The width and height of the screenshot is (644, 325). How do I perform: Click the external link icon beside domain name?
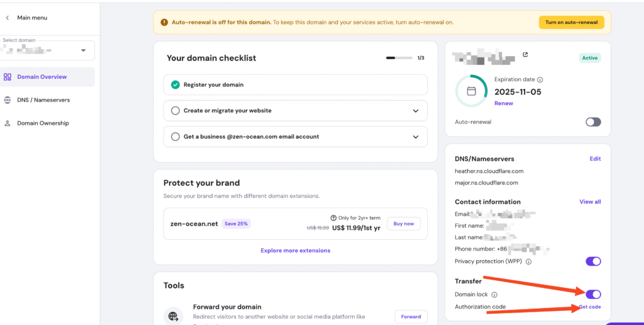point(525,55)
